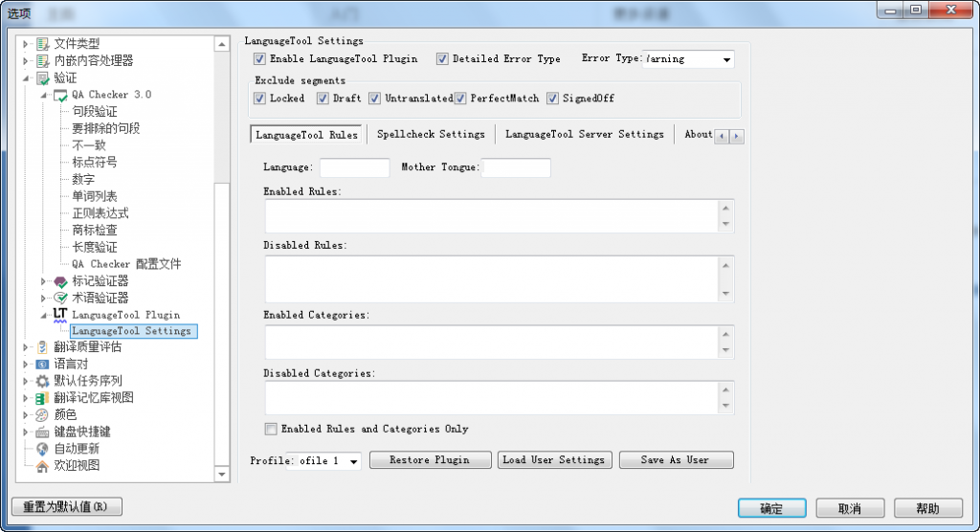The image size is (980, 532).
Task: Click the 翻译质量评估 tree icon
Action: pyautogui.click(x=42, y=347)
